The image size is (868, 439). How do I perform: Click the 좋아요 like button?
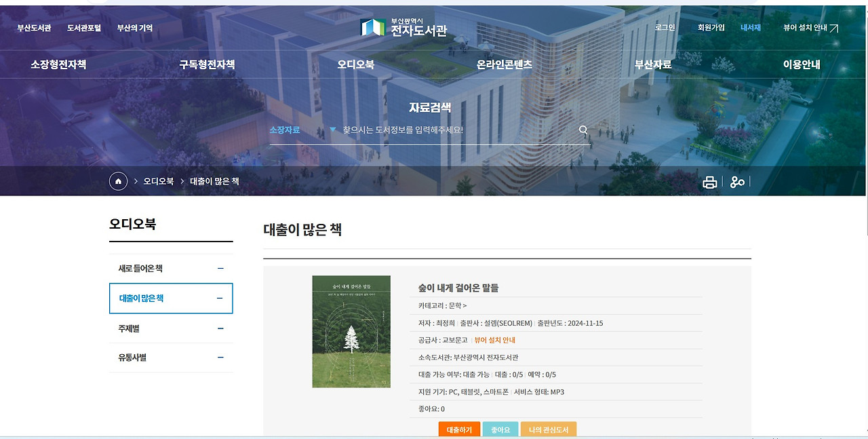pos(500,429)
